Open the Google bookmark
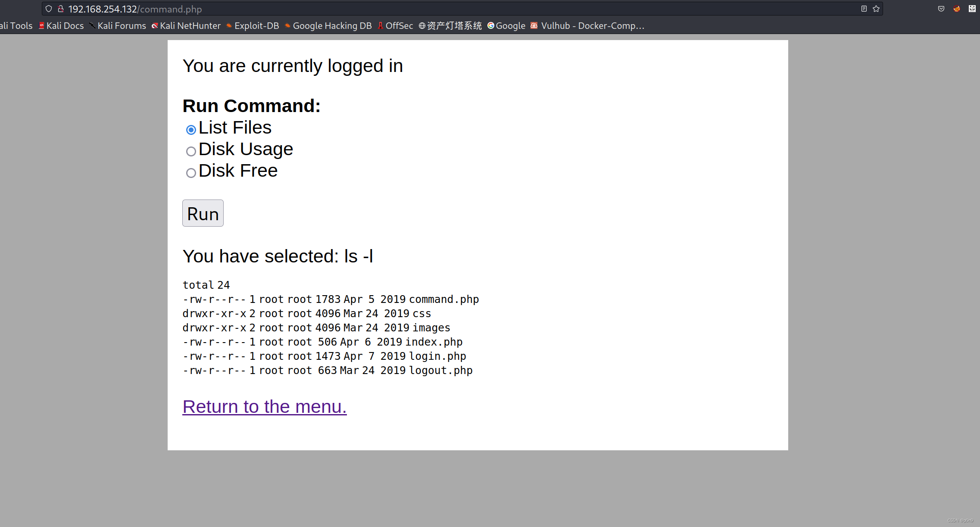This screenshot has width=980, height=527. tap(506, 26)
